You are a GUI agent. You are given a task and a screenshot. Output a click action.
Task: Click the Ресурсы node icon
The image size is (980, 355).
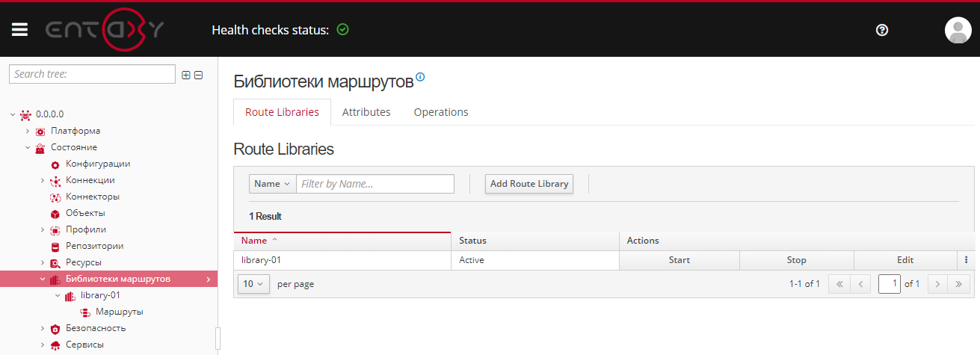pyautogui.click(x=55, y=263)
